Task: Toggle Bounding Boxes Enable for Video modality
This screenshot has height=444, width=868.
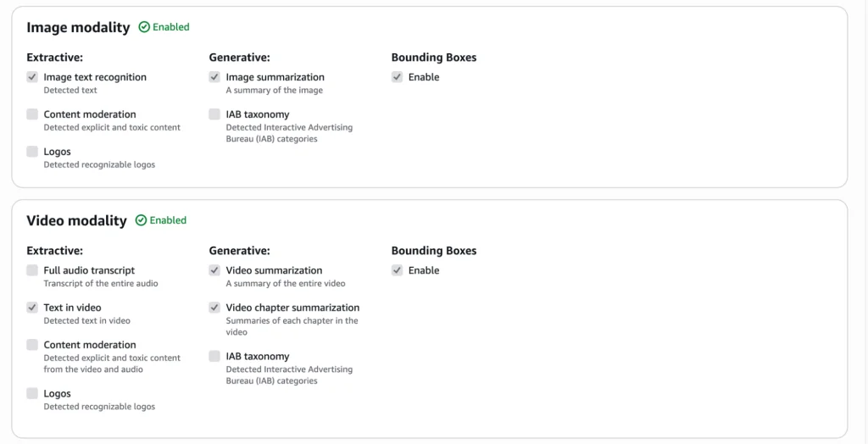Action: 397,270
